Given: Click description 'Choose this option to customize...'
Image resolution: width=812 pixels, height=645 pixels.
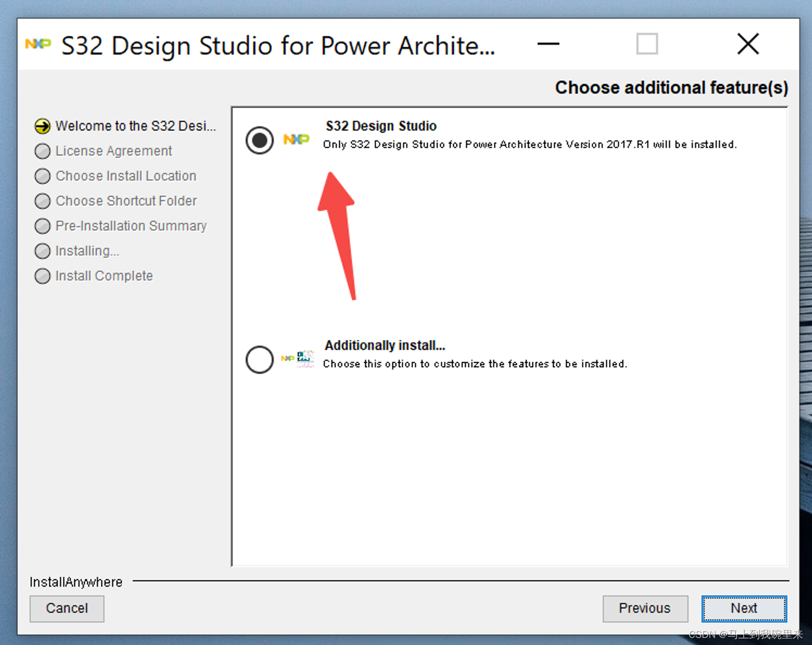Looking at the screenshot, I should 475,364.
